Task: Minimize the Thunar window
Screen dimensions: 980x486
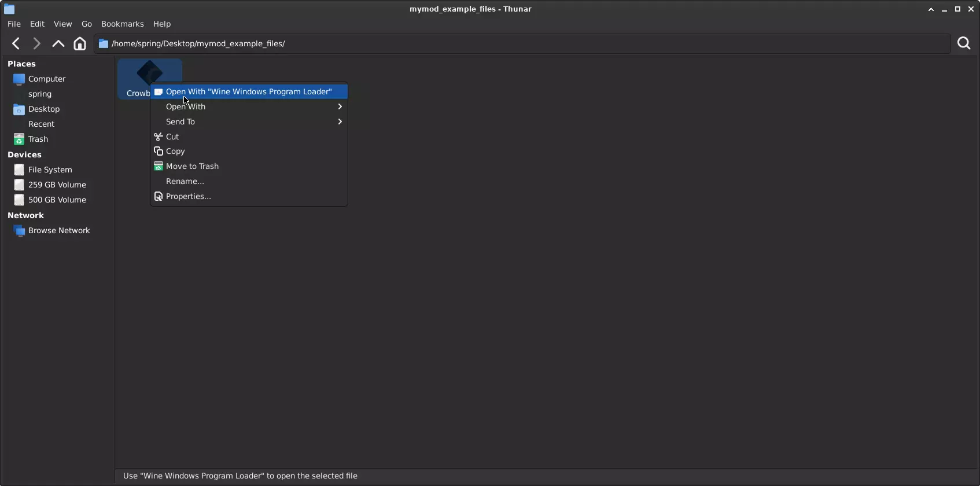Action: tap(944, 9)
